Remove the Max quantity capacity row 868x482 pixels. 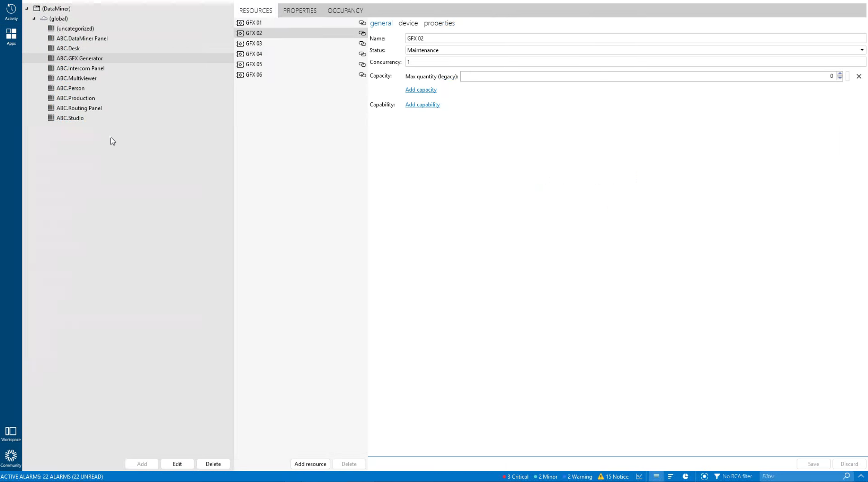pyautogui.click(x=859, y=77)
